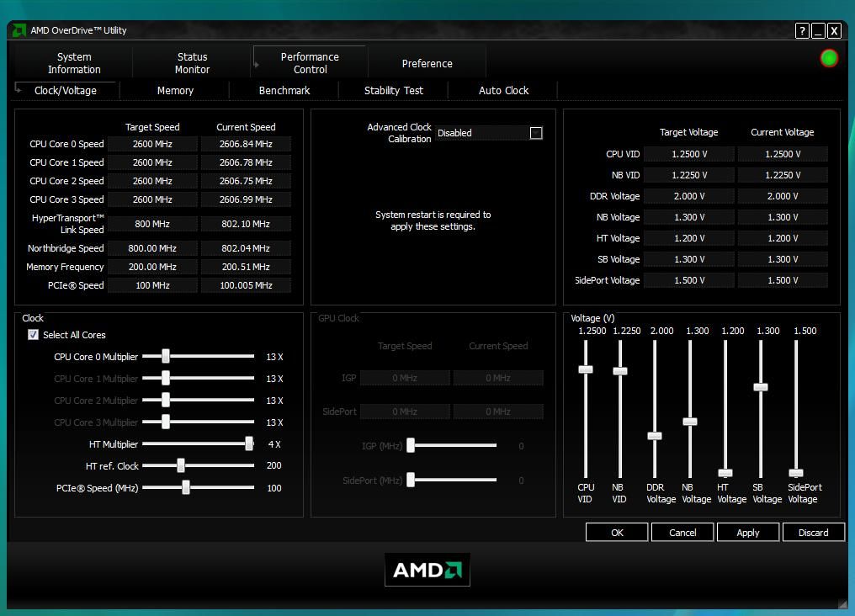855x616 pixels.
Task: Switch to the System Information tab
Action: pyautogui.click(x=74, y=63)
